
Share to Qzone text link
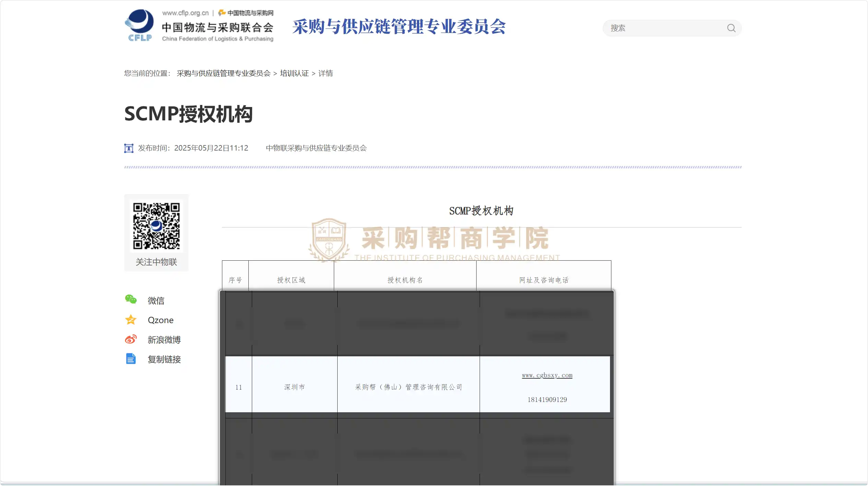(x=161, y=320)
